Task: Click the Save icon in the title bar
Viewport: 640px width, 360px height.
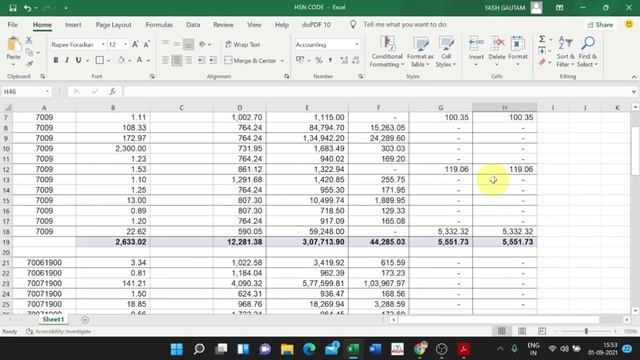Action: [x=13, y=8]
